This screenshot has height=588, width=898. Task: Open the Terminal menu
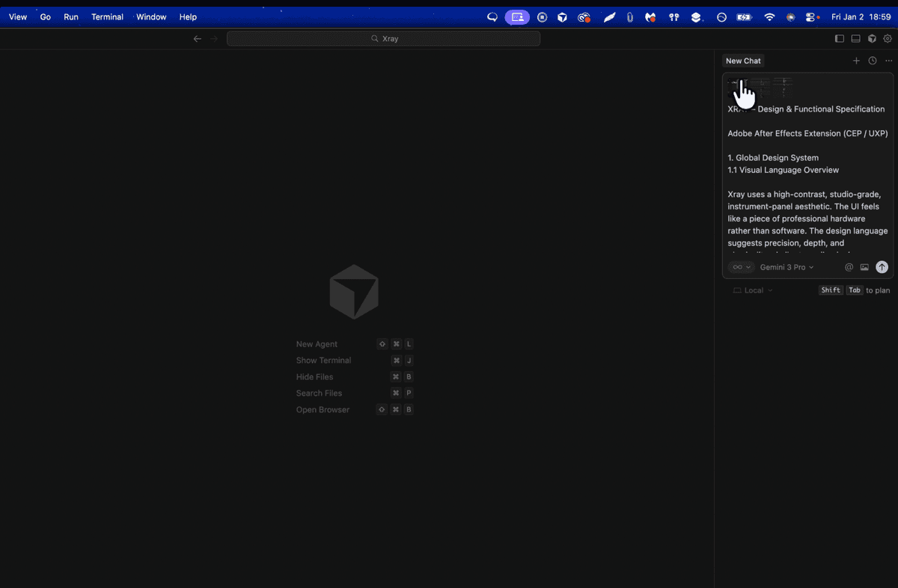107,16
